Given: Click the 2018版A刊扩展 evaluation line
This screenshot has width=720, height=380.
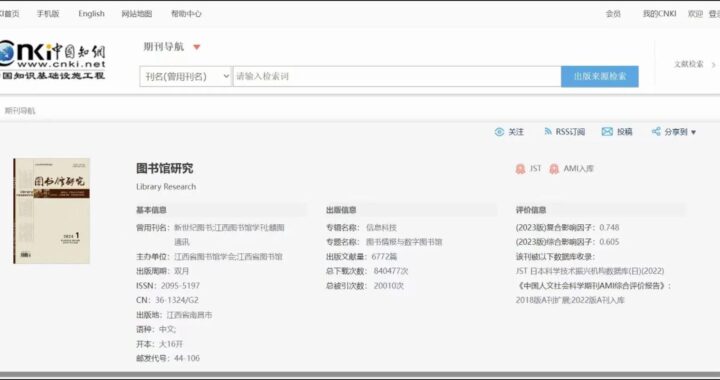Looking at the screenshot, I should pyautogui.click(x=570, y=300).
